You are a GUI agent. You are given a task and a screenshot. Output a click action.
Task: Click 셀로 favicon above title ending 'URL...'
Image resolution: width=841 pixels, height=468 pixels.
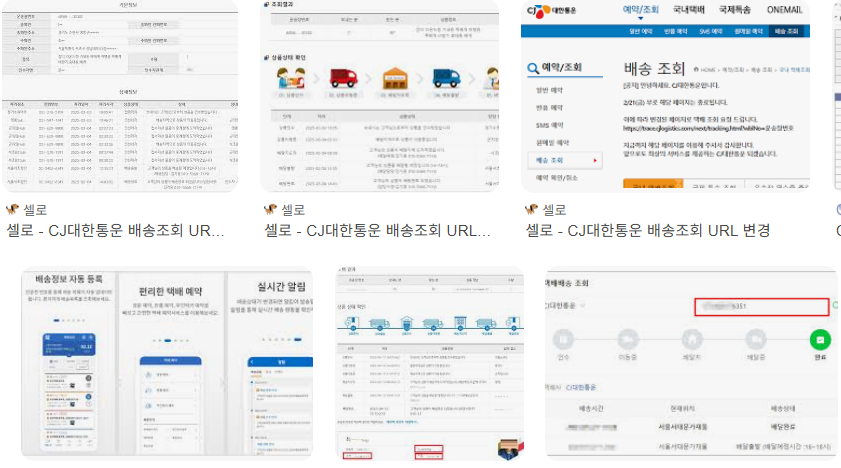[270, 210]
